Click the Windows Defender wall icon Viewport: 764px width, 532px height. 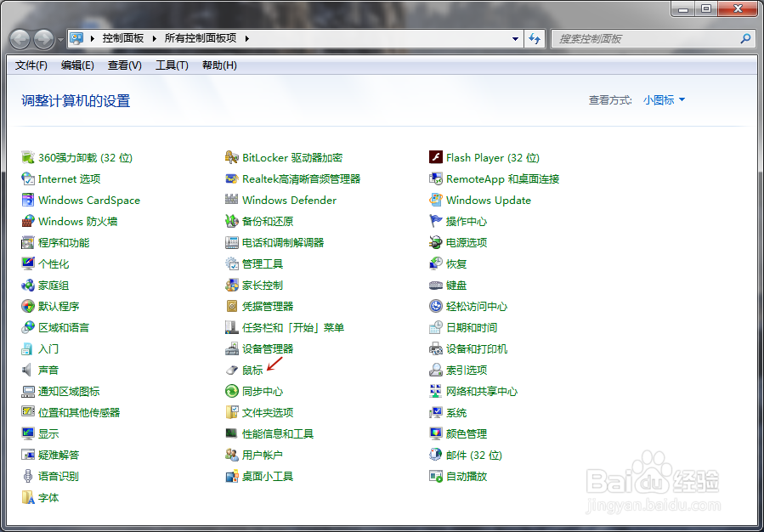coord(231,199)
